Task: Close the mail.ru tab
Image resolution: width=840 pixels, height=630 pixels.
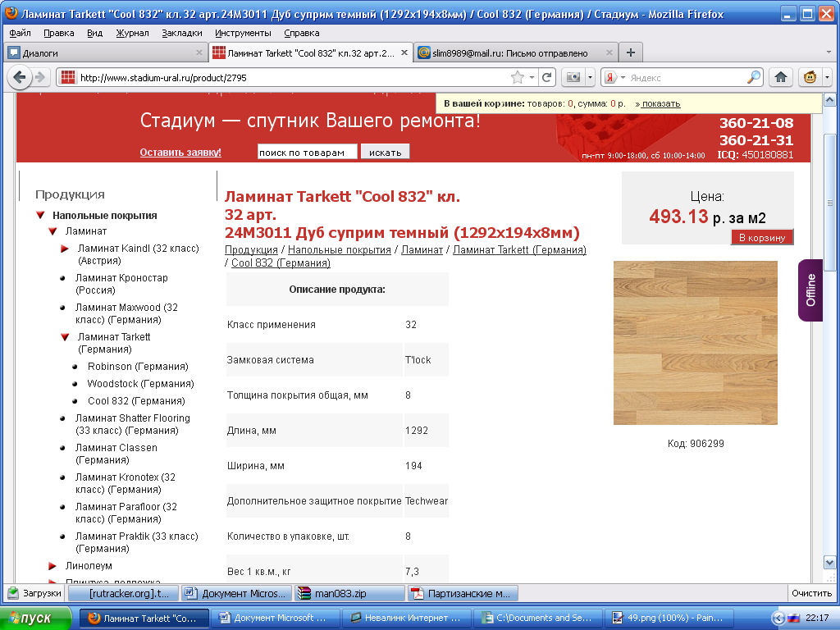Action: (609, 52)
